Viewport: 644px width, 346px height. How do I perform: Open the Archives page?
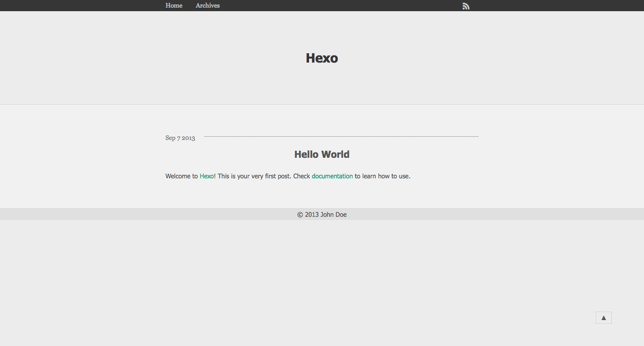click(x=208, y=5)
